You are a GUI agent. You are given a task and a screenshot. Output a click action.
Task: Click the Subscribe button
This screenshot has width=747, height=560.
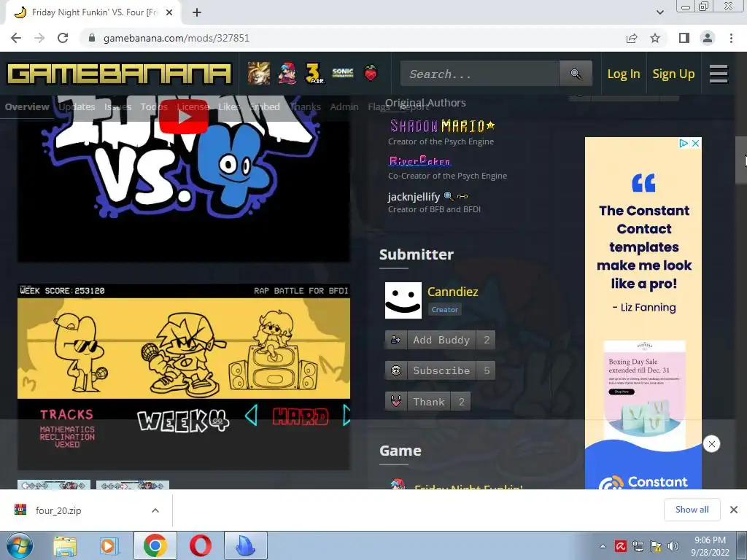tap(440, 370)
